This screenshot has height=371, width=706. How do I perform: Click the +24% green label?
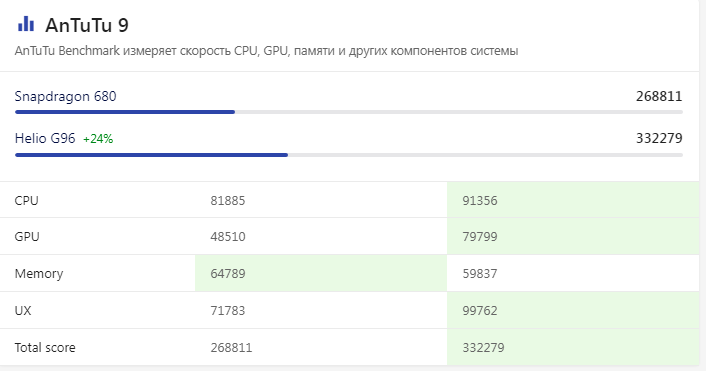point(98,139)
